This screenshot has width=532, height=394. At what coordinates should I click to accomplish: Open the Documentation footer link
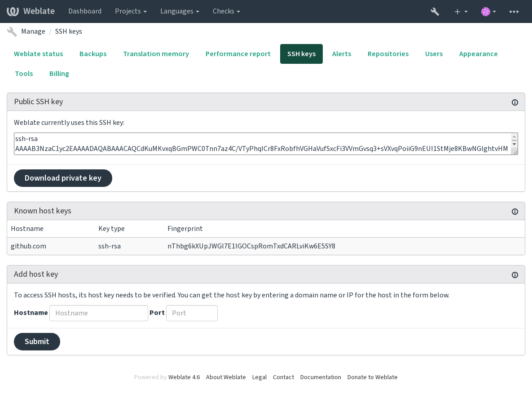[321, 377]
